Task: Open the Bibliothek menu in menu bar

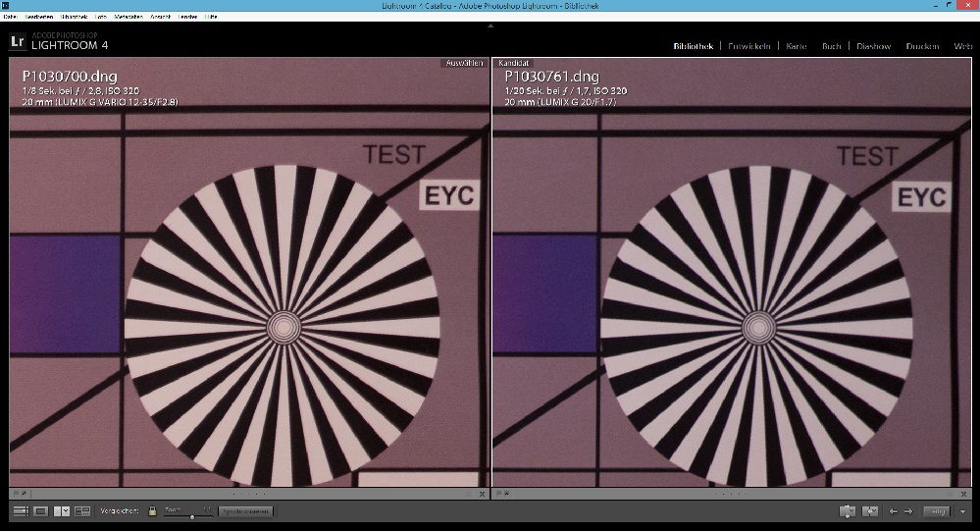Action: point(74,17)
